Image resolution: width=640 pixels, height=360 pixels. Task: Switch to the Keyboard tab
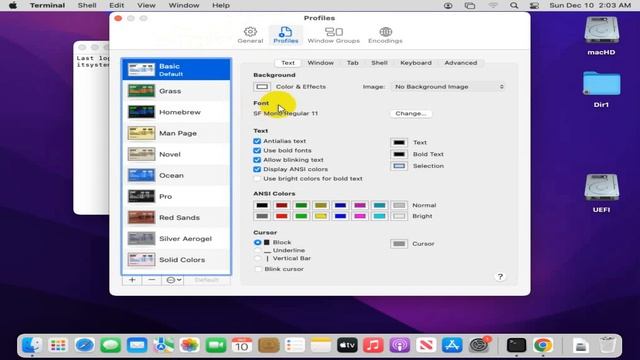click(x=416, y=63)
